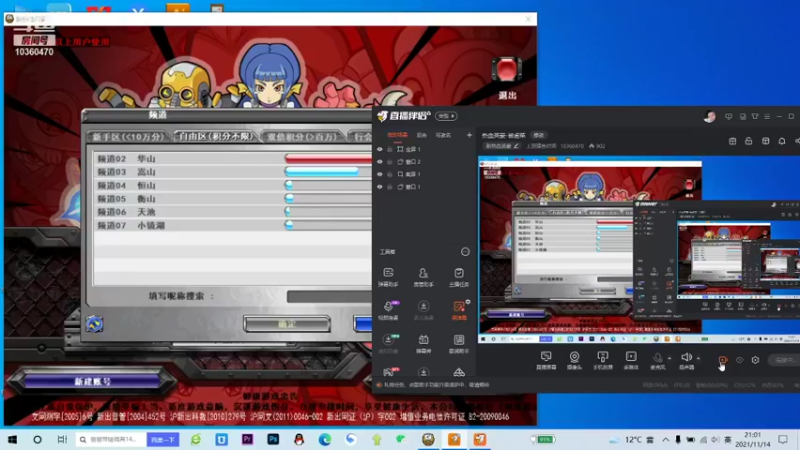Lock the 截屏 1 source
Viewport: 800px width, 450px height.
390,174
